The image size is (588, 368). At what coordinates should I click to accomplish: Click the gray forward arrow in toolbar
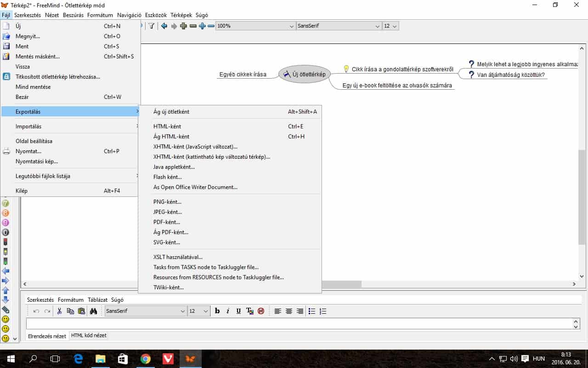coord(174,26)
